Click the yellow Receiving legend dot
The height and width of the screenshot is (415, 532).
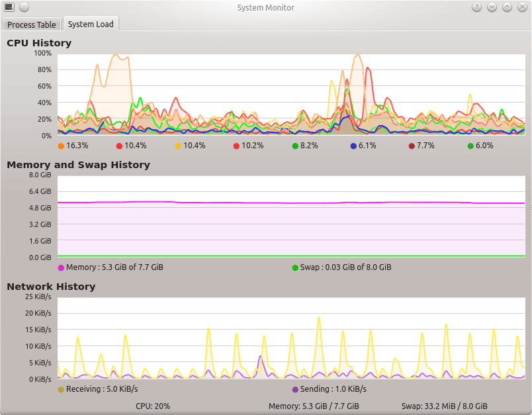62,389
